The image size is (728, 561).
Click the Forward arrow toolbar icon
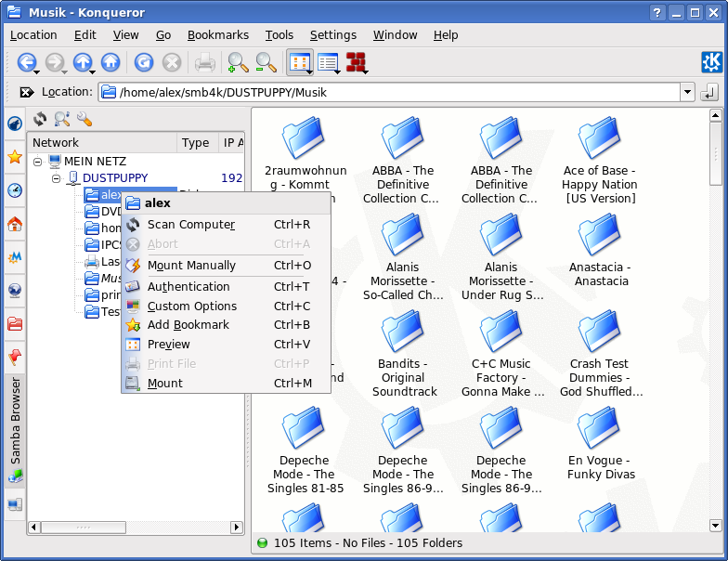coord(54,62)
